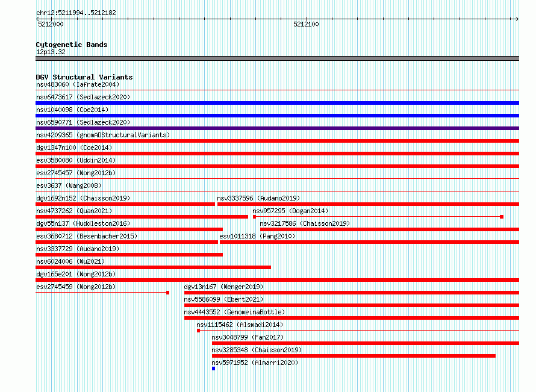Open variant esv2745457 (Wong2012b)
This screenshot has height=392, width=536.
pyautogui.click(x=76, y=173)
